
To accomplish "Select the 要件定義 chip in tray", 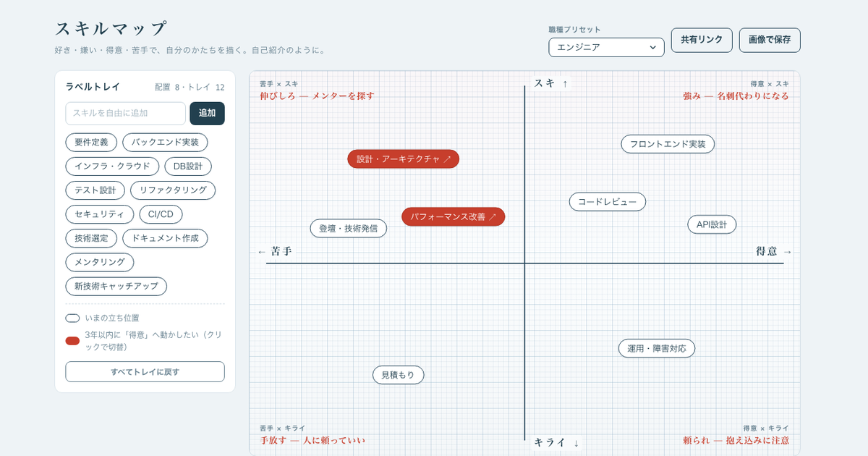I will tap(91, 143).
